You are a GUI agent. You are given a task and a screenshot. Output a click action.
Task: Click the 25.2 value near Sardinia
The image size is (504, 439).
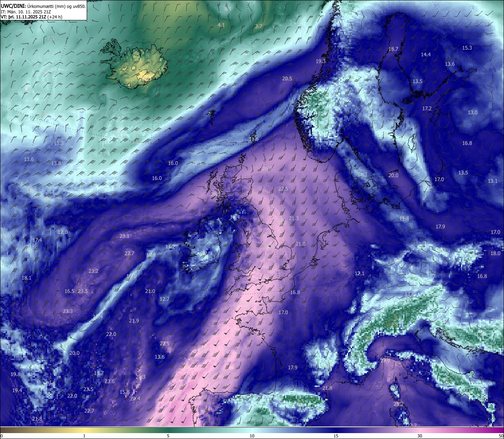click(x=399, y=404)
